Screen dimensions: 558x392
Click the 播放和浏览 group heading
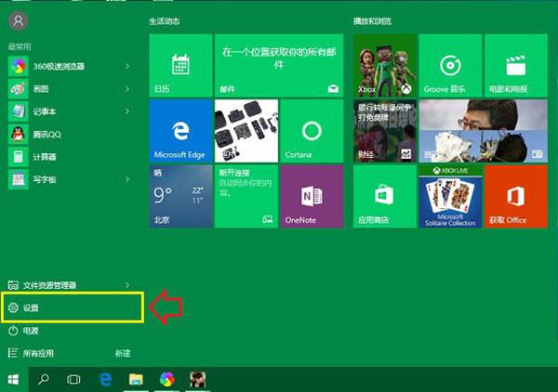coord(372,21)
